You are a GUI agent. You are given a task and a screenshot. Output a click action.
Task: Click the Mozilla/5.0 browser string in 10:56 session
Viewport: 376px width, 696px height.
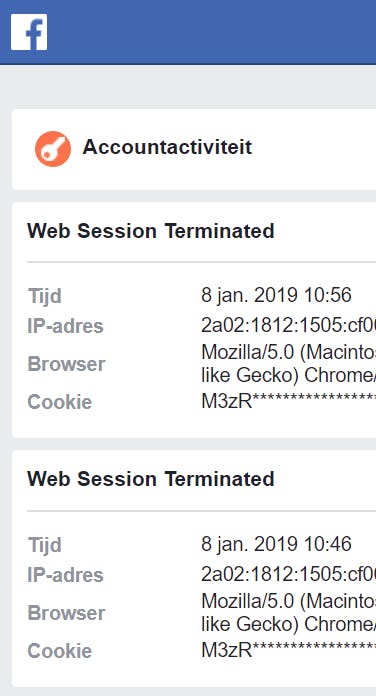[289, 364]
